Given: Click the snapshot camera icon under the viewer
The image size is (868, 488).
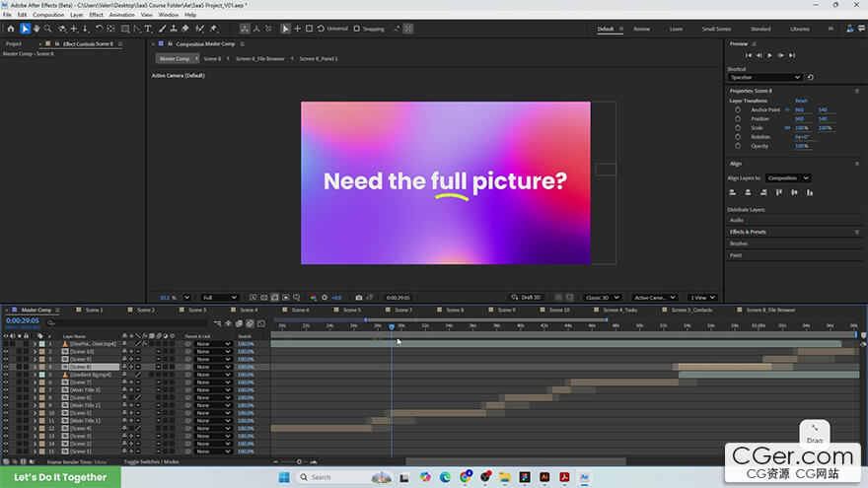Looking at the screenshot, I should pos(359,298).
